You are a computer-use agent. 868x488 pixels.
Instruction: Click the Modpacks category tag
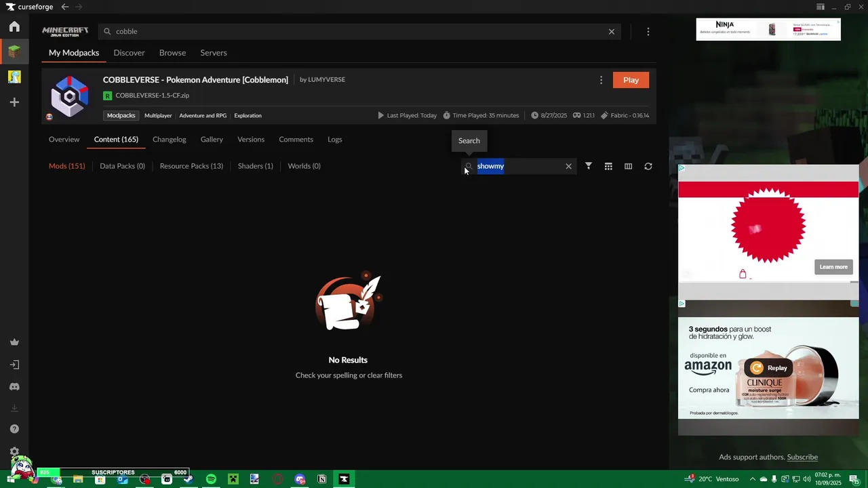121,115
